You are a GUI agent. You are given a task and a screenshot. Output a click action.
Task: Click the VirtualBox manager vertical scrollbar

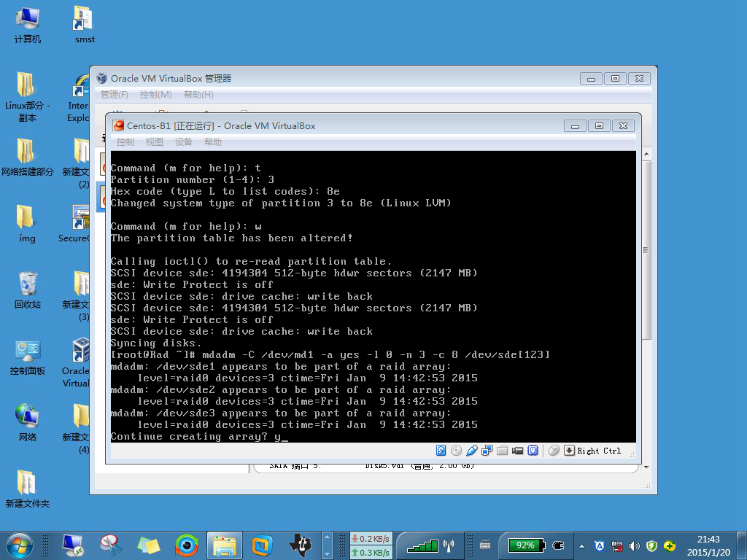(646, 250)
